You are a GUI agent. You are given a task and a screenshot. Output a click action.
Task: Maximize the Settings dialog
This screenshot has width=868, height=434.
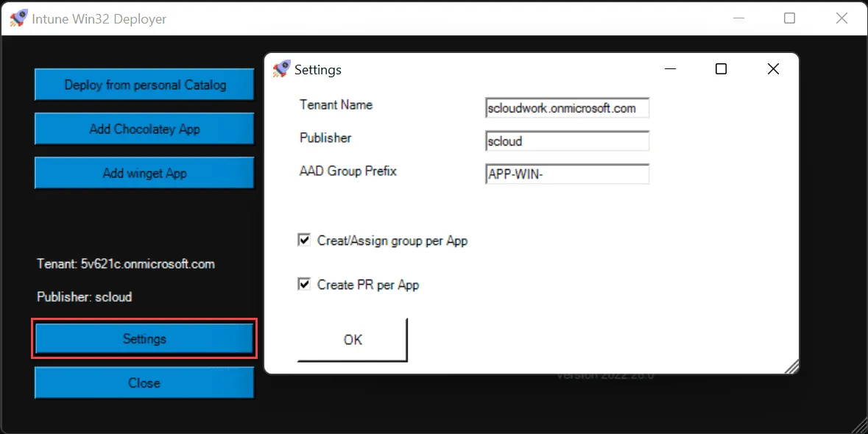point(721,69)
